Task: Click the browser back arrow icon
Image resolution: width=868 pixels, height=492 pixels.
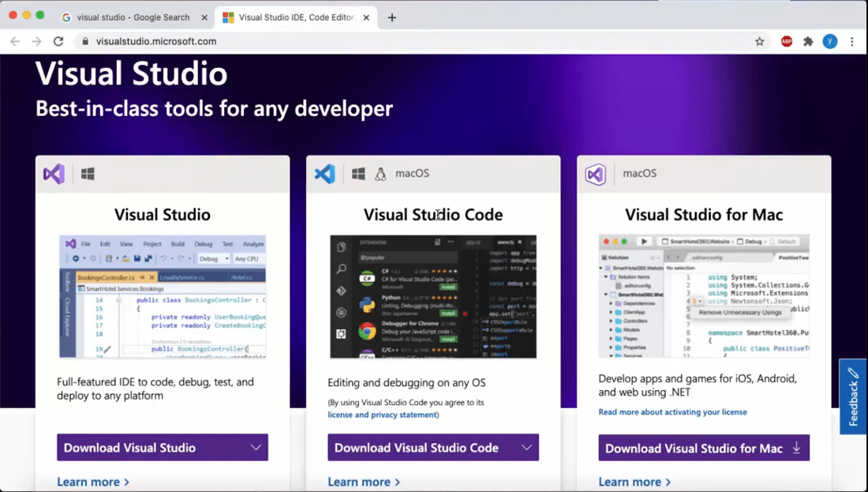Action: [15, 42]
